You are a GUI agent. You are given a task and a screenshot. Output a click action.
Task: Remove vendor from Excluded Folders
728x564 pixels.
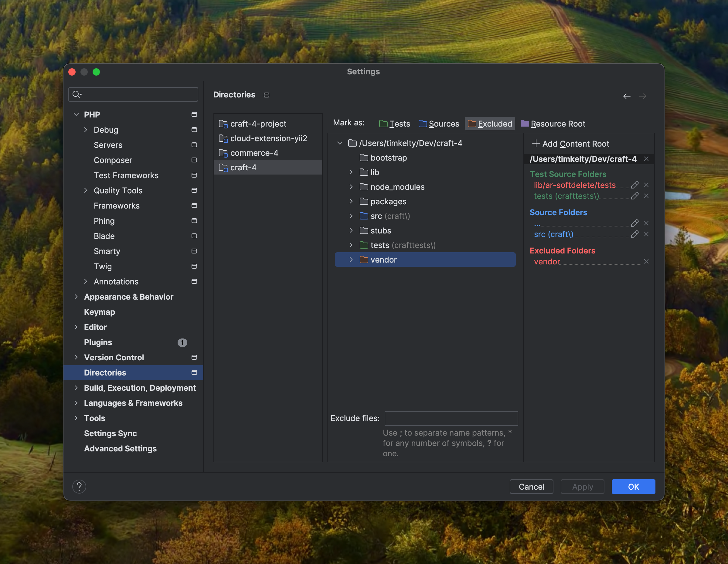(x=646, y=262)
